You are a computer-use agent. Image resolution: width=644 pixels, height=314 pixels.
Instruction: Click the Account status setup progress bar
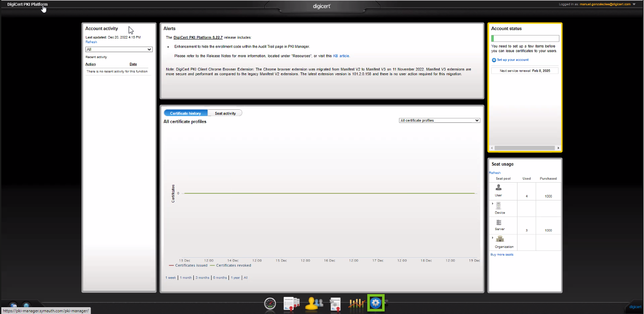pos(525,39)
